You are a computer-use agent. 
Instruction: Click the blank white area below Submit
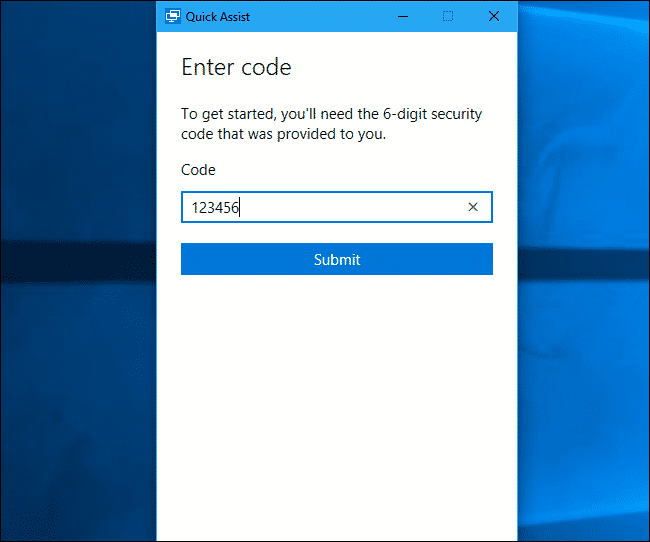336,400
